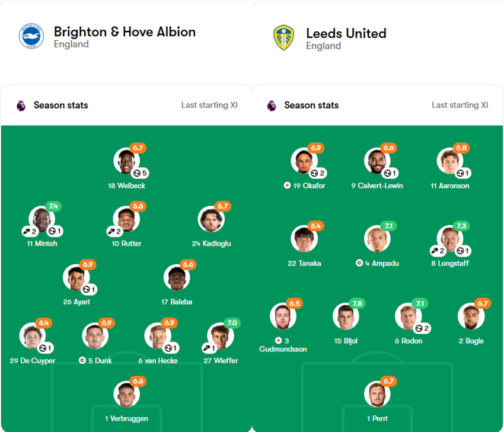Select the Season stats tab for Leeds
The image size is (504, 432).
(x=311, y=105)
